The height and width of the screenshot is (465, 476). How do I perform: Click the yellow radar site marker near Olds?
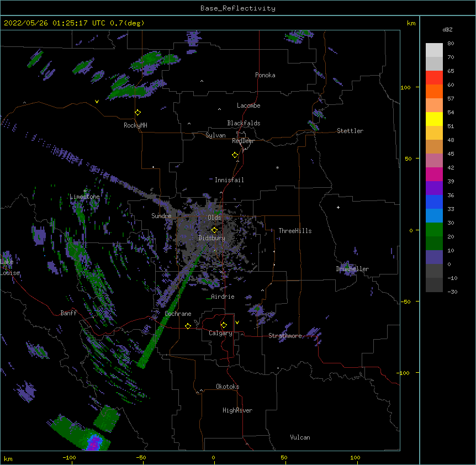coord(214,230)
